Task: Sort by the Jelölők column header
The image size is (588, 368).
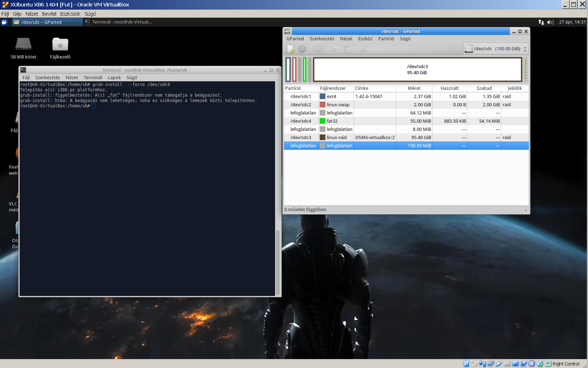Action: [514, 88]
